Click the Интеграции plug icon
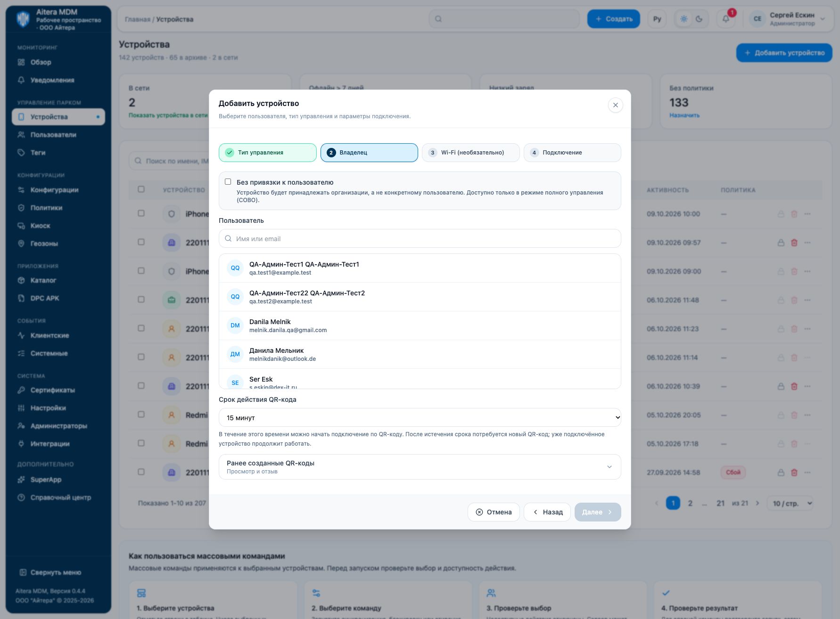 pos(21,444)
